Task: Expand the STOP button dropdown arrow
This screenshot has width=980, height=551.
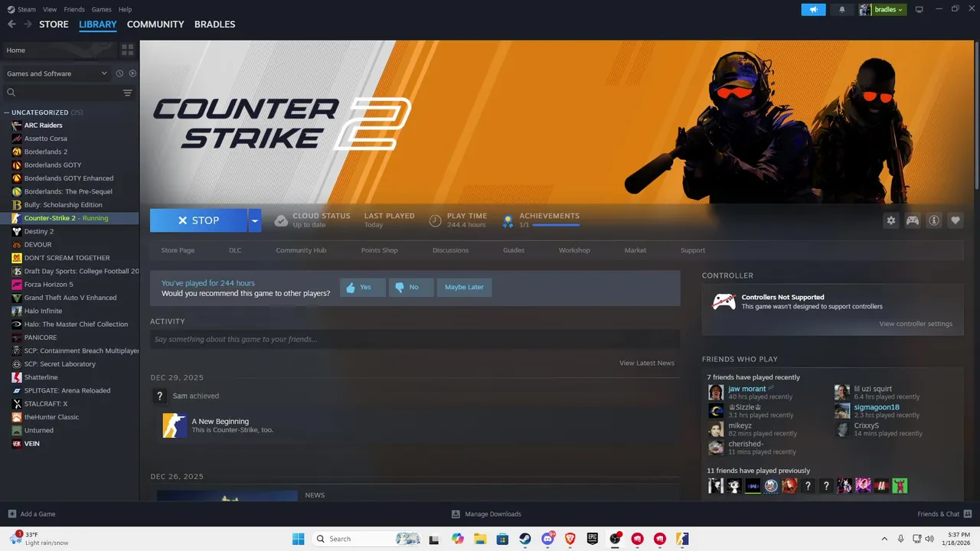Action: (255, 220)
